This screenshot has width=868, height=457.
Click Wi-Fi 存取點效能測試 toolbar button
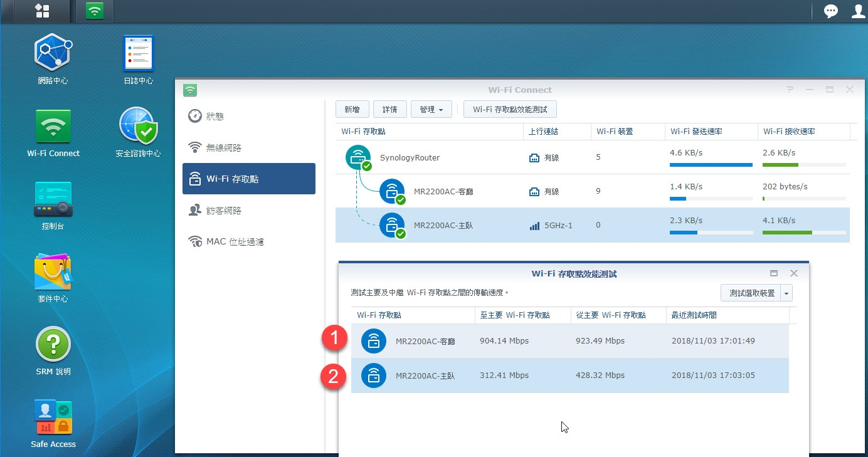510,109
